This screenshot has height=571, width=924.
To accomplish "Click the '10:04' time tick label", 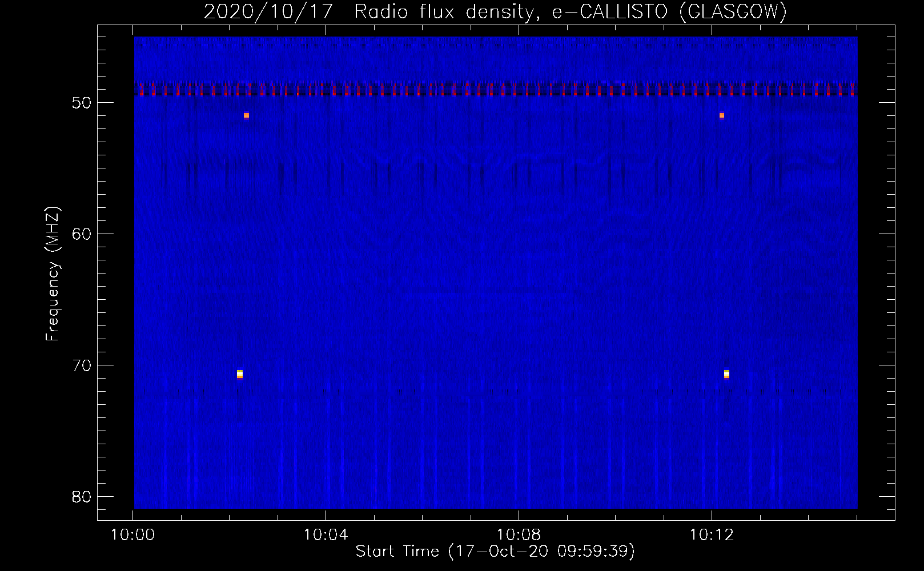I will pyautogui.click(x=326, y=535).
